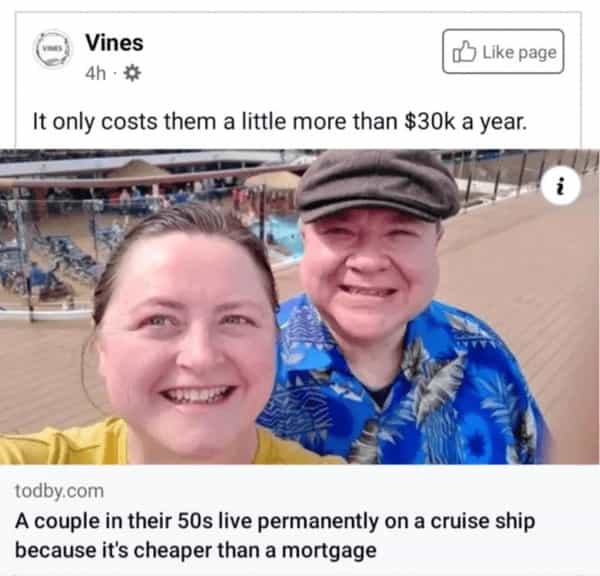Open the cruise ship couple article headline
Screen dimensions: 600x576
pos(275,536)
